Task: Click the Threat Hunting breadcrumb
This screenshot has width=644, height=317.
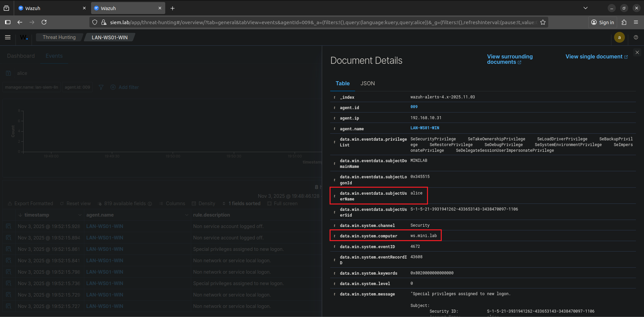Action: point(59,37)
